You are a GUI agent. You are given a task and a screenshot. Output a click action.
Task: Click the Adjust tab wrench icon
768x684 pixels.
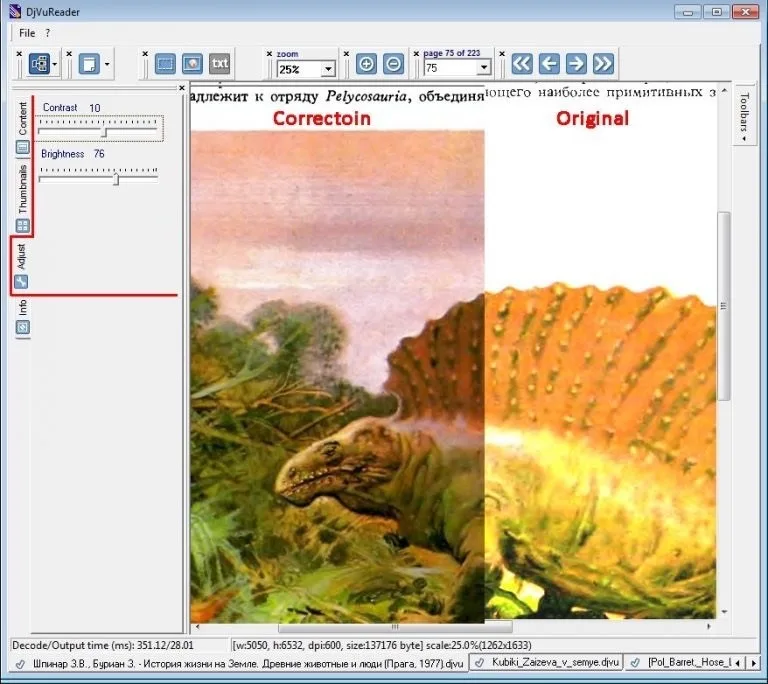pos(21,282)
